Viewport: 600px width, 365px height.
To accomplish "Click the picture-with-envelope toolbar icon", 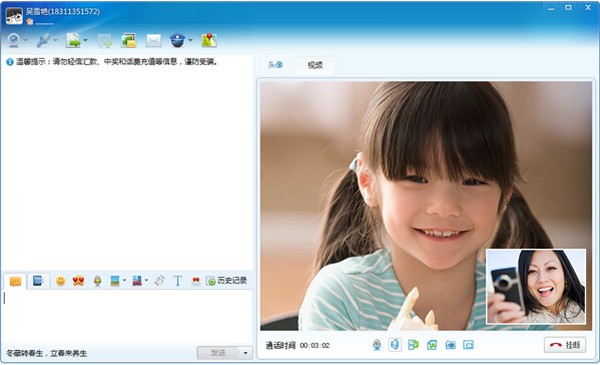I will pyautogui.click(x=129, y=40).
